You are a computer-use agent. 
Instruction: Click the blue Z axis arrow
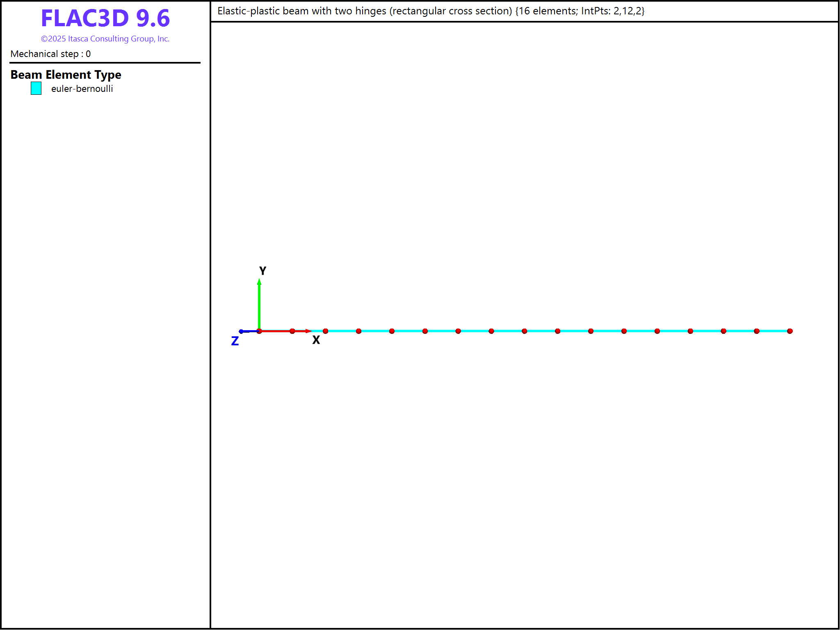[247, 331]
